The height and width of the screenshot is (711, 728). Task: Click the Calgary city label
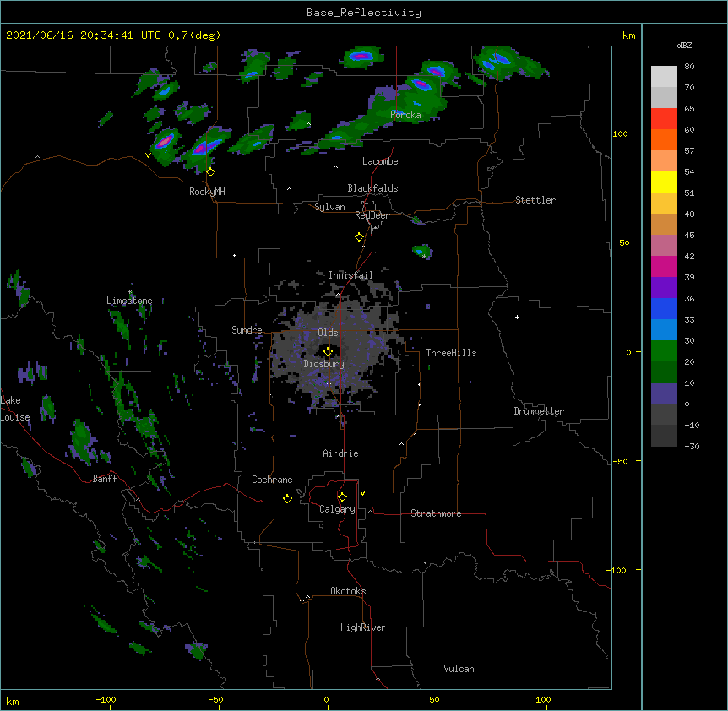tap(337, 509)
